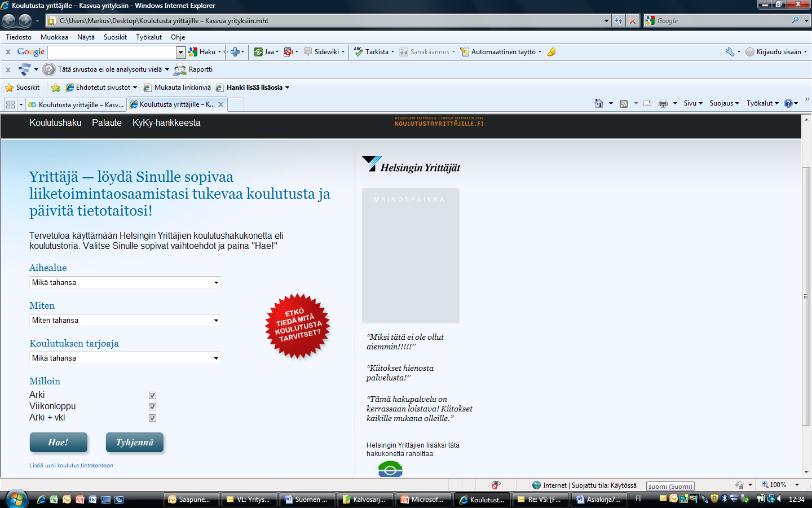Click the Hanki lisää lisäosia link
This screenshot has width=812, height=508.
(253, 87)
